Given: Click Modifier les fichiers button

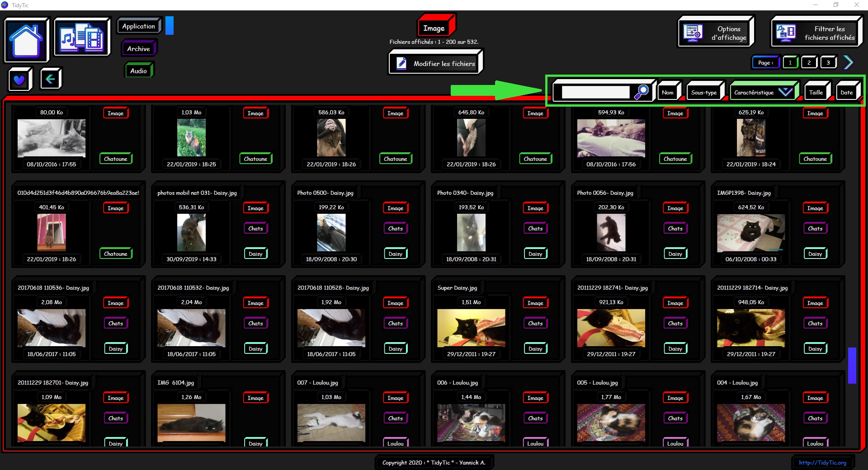Looking at the screenshot, I should 436,63.
